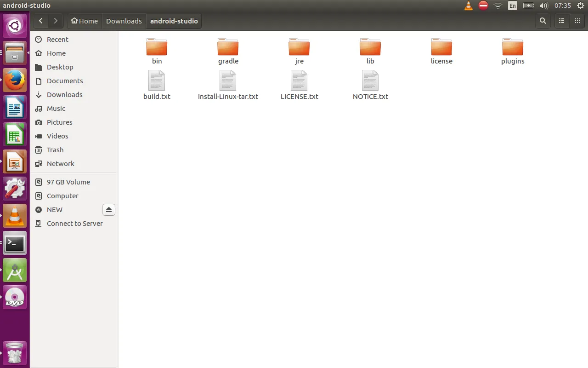Screen dimensions: 588x368
Task: Navigate to Home in path bar
Action: pos(84,21)
